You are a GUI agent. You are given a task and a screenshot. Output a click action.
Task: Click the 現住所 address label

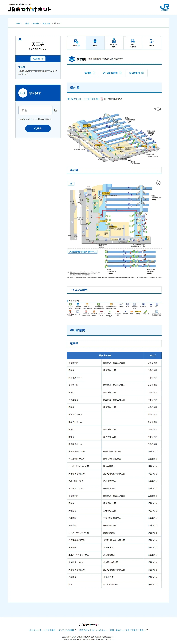tap(22, 67)
